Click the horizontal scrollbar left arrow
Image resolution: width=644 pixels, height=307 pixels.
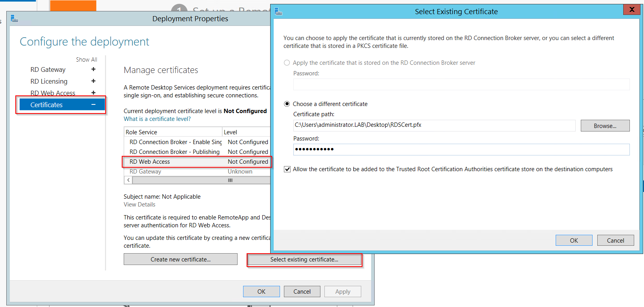tap(128, 180)
